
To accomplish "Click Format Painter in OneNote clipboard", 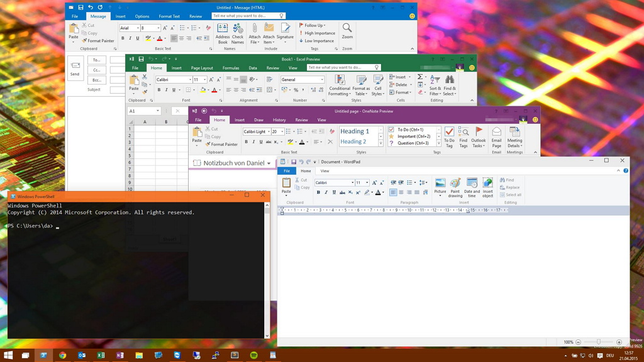I will click(222, 145).
